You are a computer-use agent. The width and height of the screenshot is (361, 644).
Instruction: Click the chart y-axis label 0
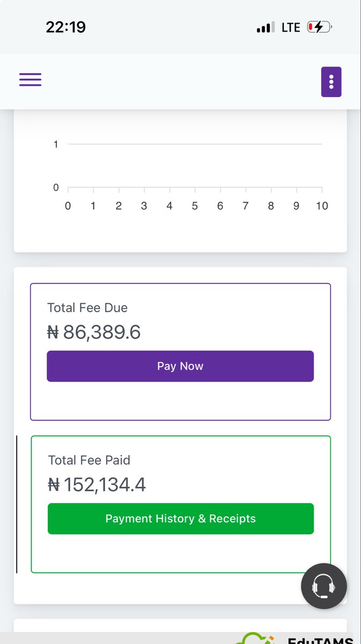56,188
